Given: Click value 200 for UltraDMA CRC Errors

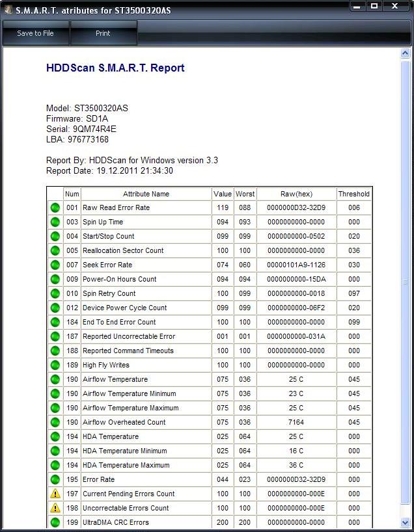Looking at the screenshot, I should 223,522.
